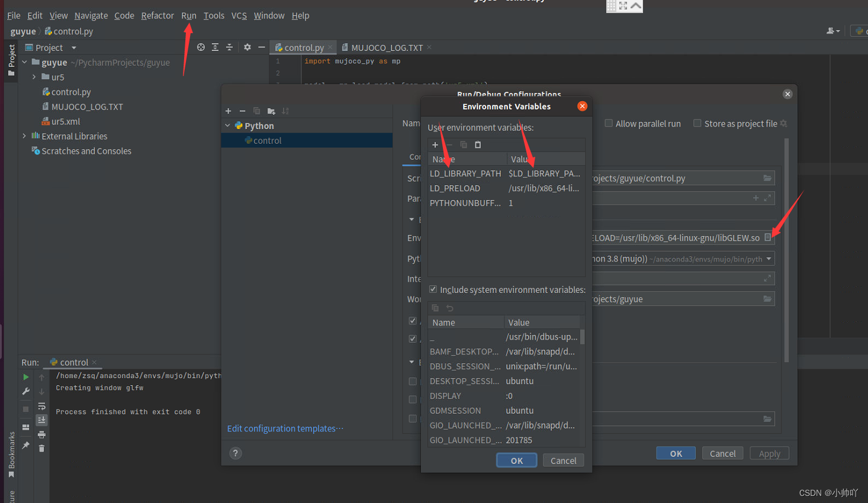868x503 pixels.
Task: Open the Project view dropdown
Action: (x=74, y=48)
